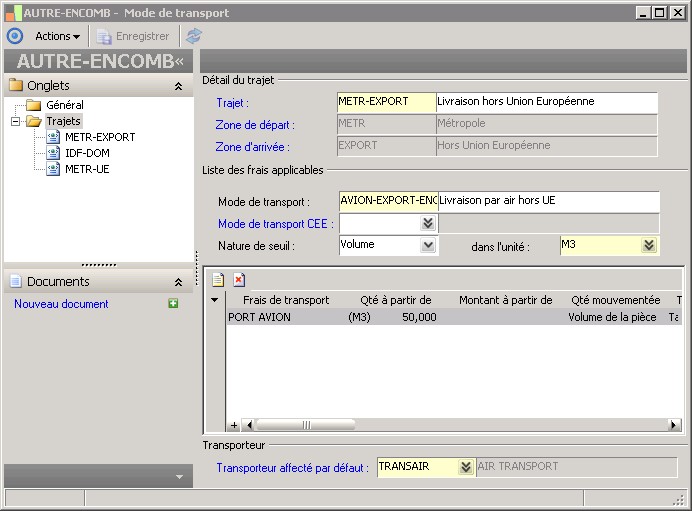Click the 50,000 quantity cell
692x511 pixels.
[x=419, y=317]
